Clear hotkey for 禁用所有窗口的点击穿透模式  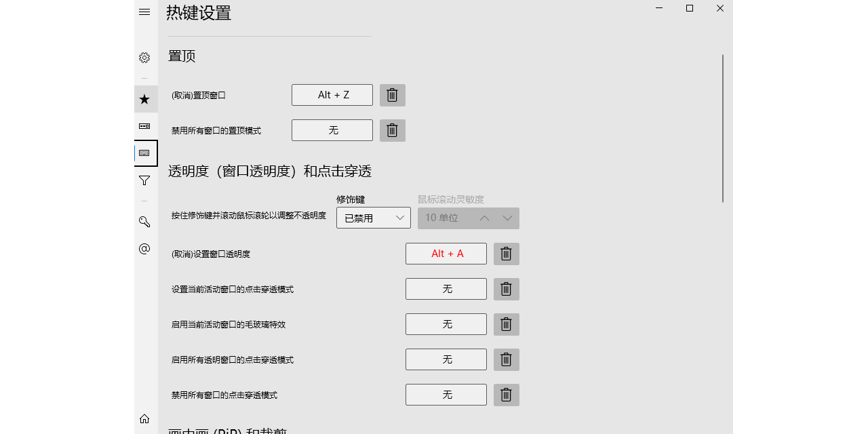(506, 395)
